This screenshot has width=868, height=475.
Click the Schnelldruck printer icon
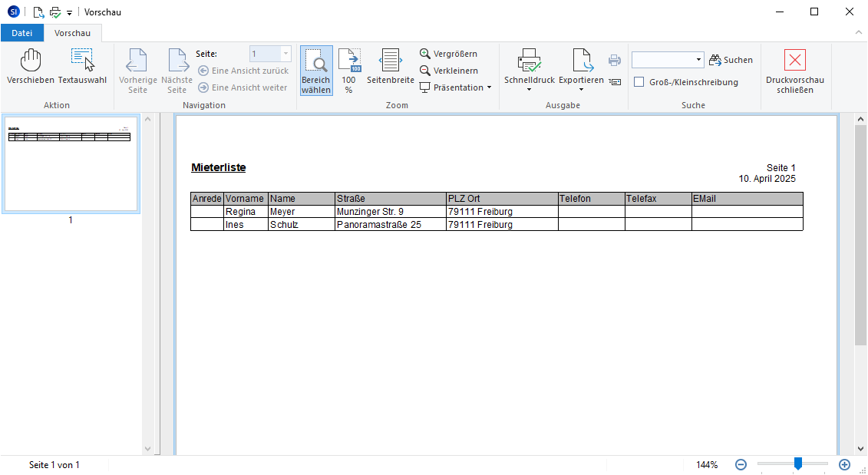pyautogui.click(x=529, y=61)
